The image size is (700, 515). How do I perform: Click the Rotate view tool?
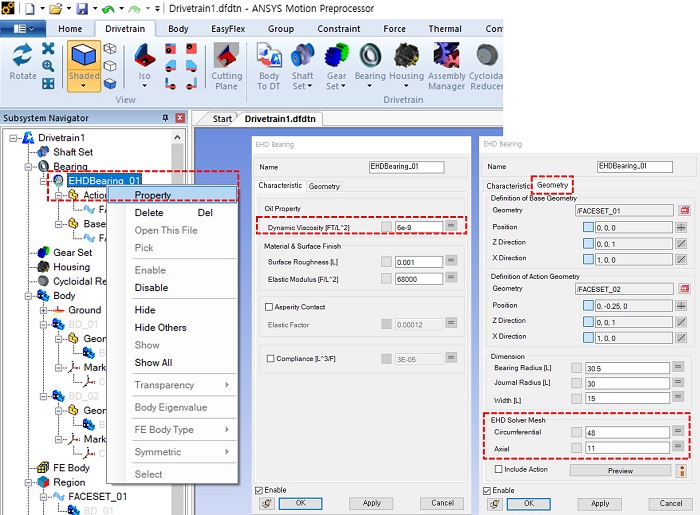22,62
